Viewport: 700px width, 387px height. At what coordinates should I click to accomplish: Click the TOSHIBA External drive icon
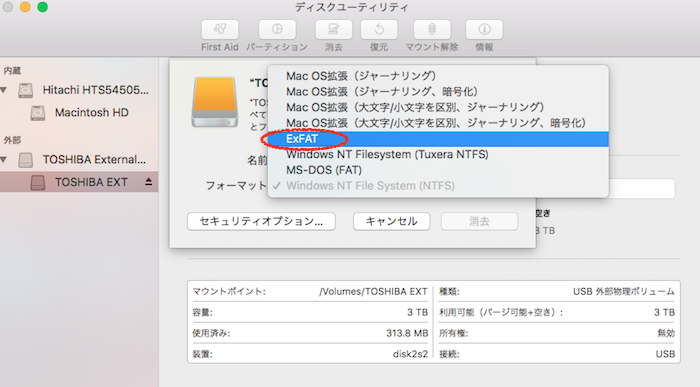[25, 160]
